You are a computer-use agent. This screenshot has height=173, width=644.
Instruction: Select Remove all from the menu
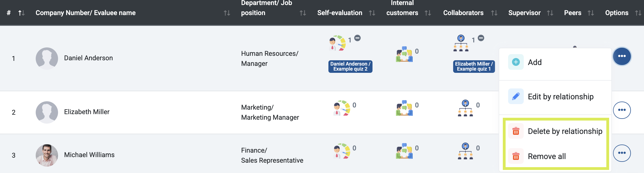tap(546, 156)
